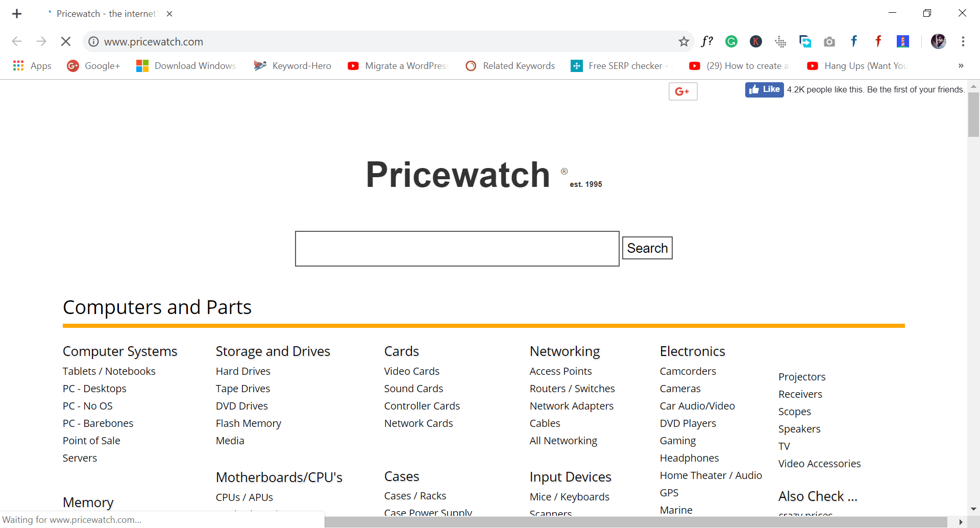Open Cases / Racks link
Image resolution: width=980 pixels, height=528 pixels.
415,496
